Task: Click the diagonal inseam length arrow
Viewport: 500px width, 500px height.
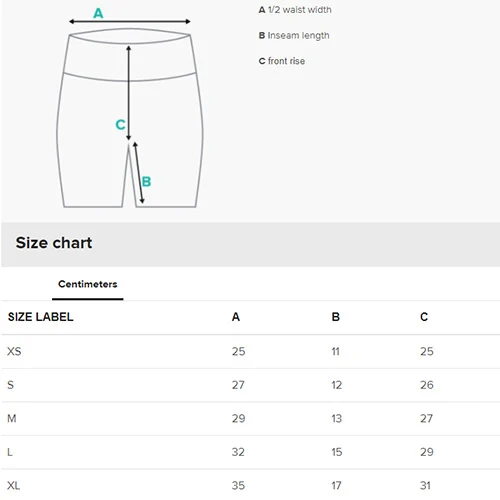Action: [x=139, y=172]
